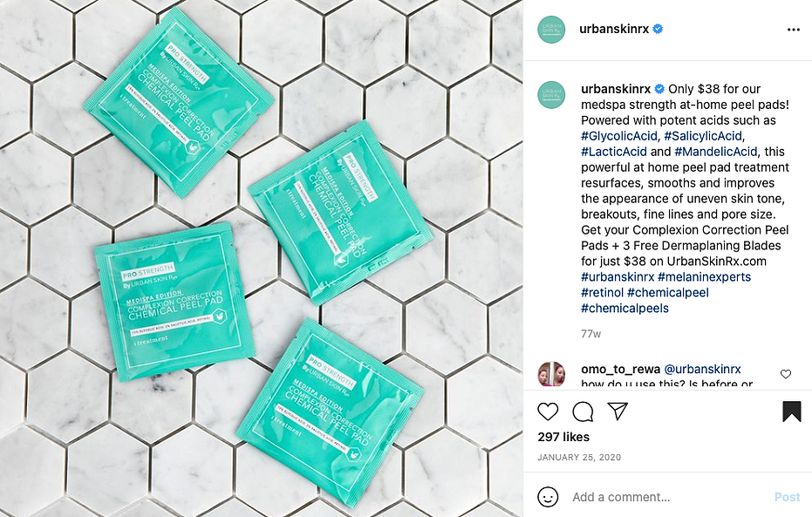Click caption urbanskinrx avatar
Viewport: 812px width, 517px height.
click(551, 95)
